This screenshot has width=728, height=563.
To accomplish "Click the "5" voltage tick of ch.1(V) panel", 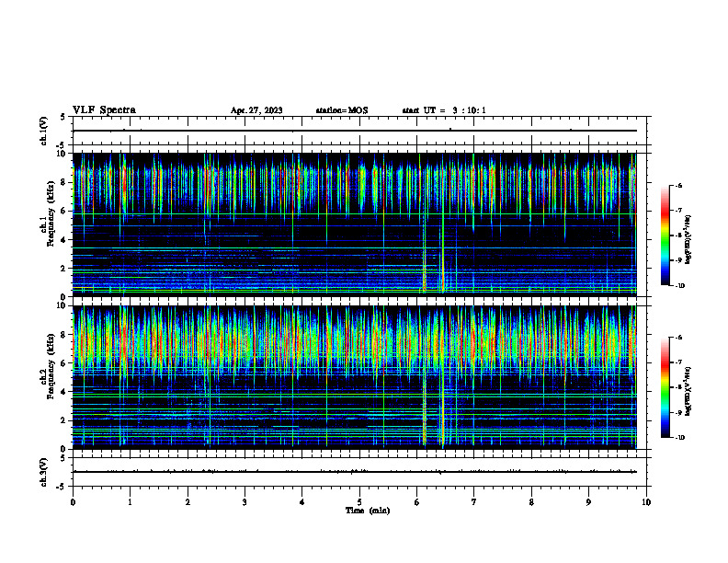I will click(x=63, y=117).
